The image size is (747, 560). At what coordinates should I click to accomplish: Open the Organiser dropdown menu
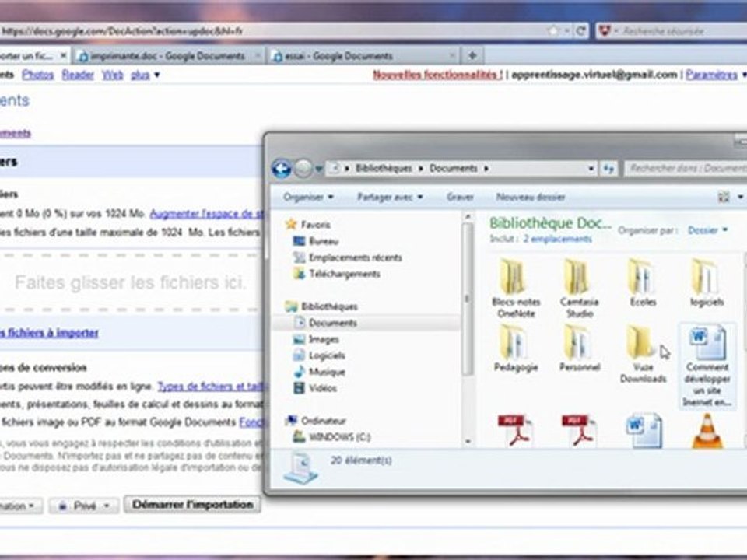pyautogui.click(x=308, y=197)
